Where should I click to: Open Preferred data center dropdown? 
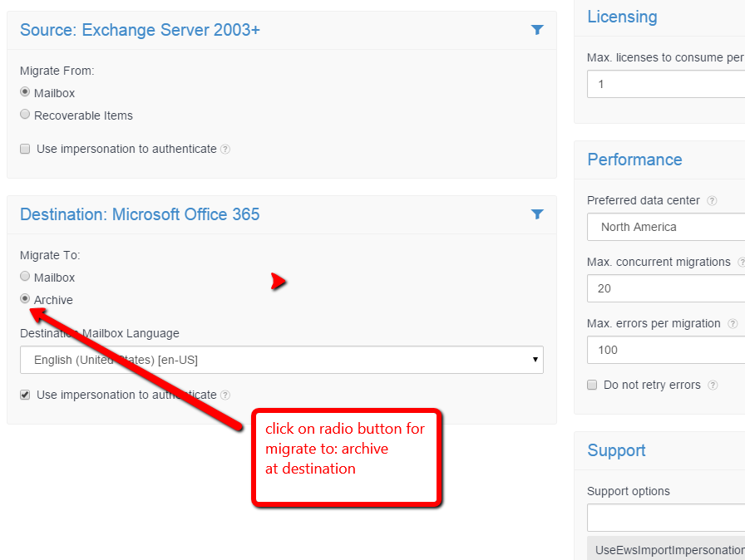(666, 227)
